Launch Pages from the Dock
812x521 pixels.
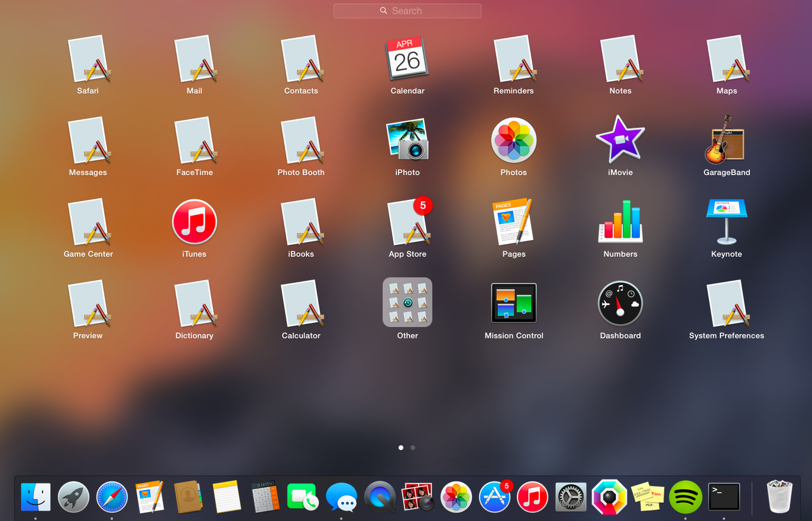coord(150,497)
